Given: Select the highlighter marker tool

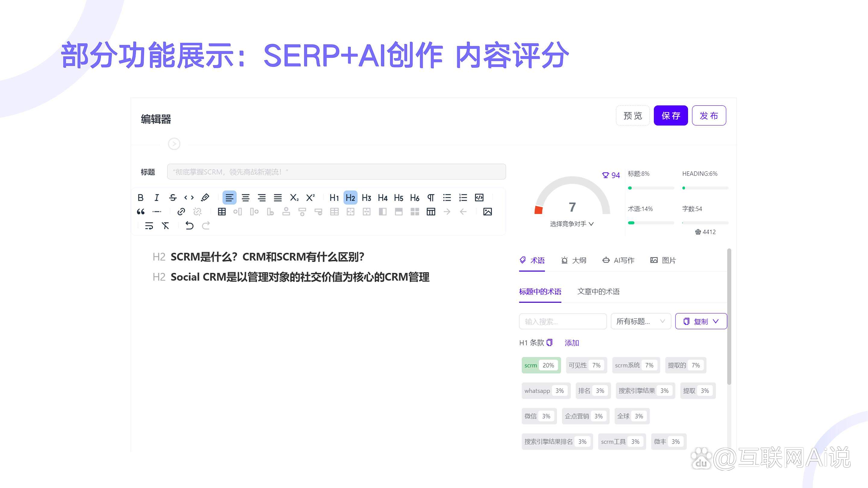Looking at the screenshot, I should point(205,197).
